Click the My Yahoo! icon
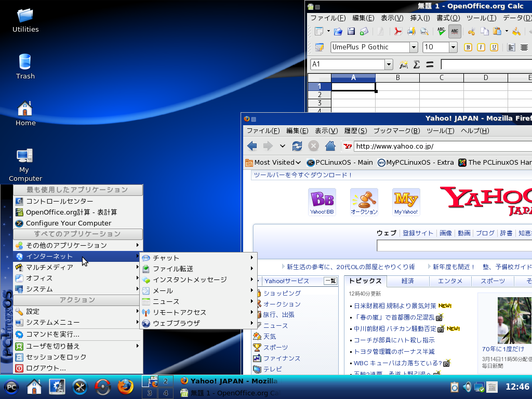Image resolution: width=532 pixels, height=399 pixels. tap(406, 202)
